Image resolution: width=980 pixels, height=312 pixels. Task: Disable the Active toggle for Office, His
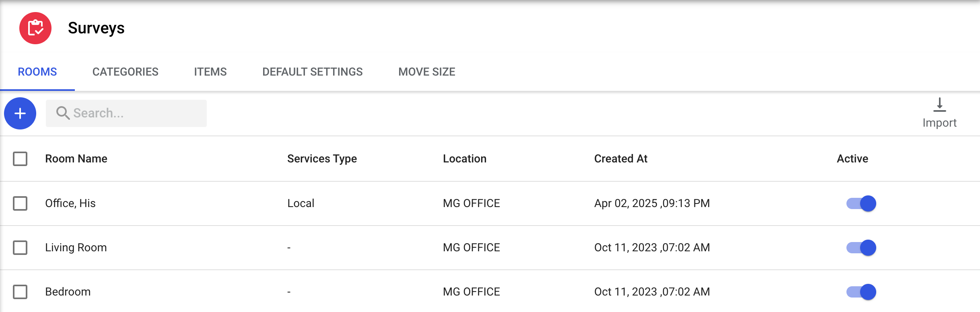click(x=861, y=203)
